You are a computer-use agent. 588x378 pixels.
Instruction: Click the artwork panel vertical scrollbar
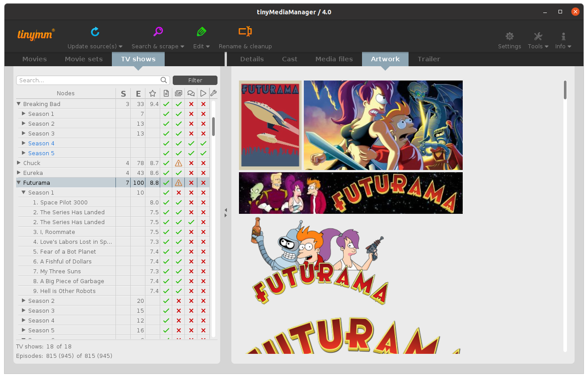tap(565, 90)
